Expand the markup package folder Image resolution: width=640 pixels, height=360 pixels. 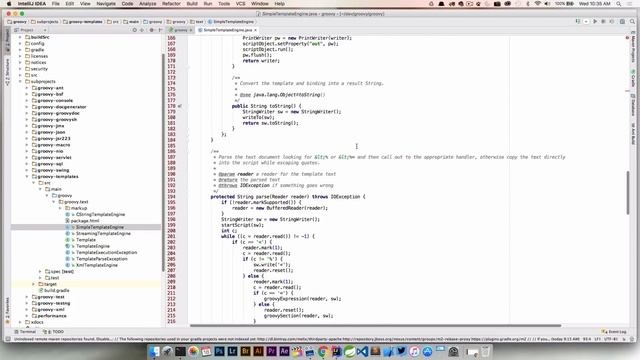[x=60, y=208]
